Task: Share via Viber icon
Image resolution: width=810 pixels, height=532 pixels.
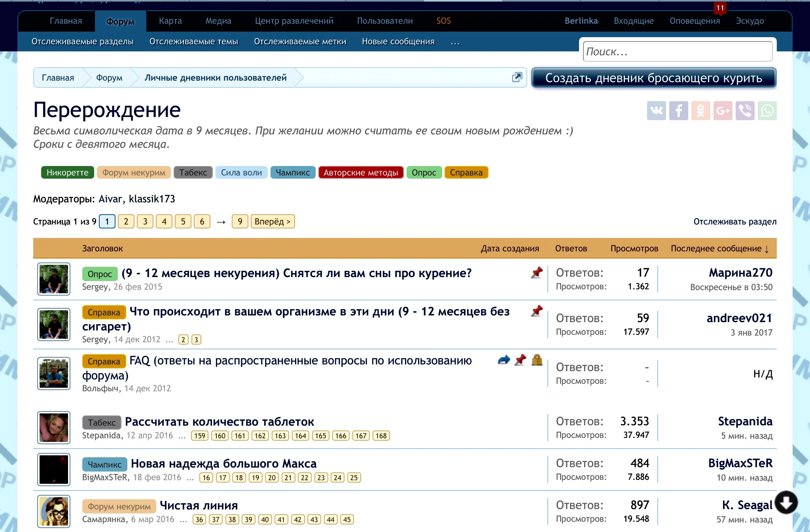Action: coord(745,111)
